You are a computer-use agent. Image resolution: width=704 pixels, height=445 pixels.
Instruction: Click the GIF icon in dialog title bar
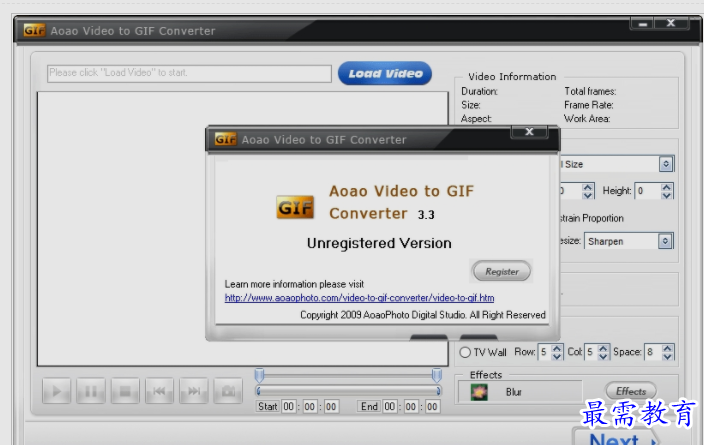pos(225,139)
